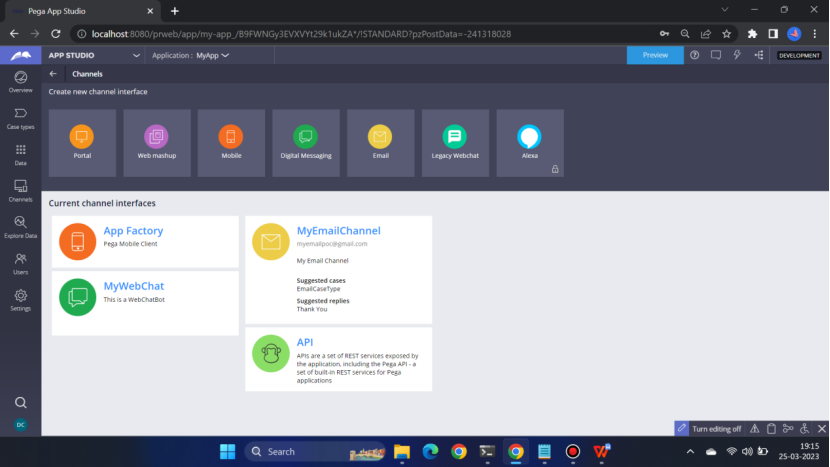The width and height of the screenshot is (830, 467).
Task: Click the EmailCaseType suggested case text
Action: coord(318,289)
